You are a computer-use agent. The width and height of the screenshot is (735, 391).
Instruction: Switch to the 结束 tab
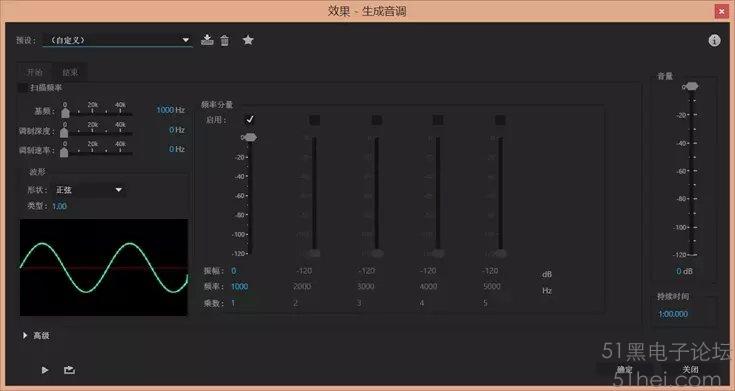point(70,72)
